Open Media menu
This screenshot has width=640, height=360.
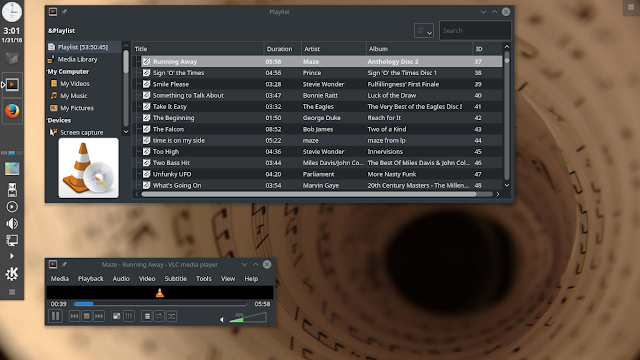coord(60,278)
